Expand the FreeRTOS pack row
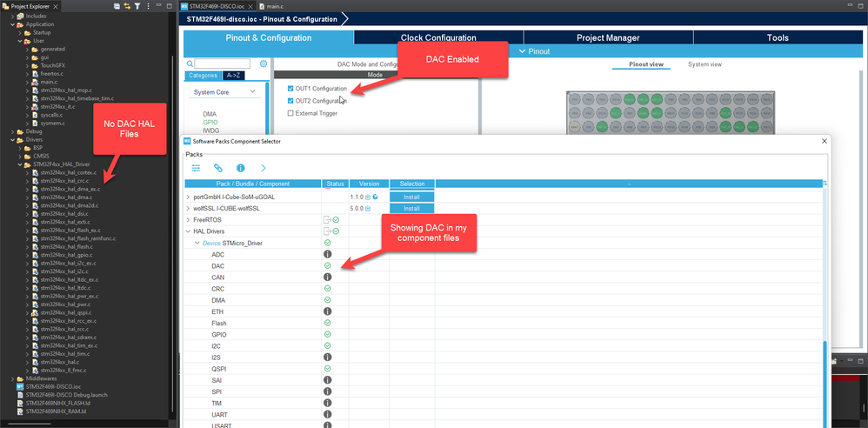868x428 pixels. (x=188, y=220)
